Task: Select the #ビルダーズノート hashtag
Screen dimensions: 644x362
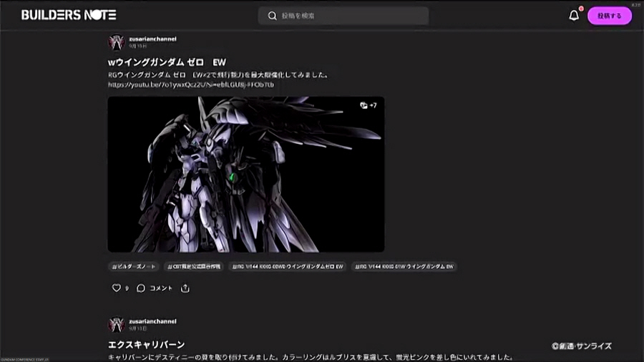Action: tap(134, 267)
